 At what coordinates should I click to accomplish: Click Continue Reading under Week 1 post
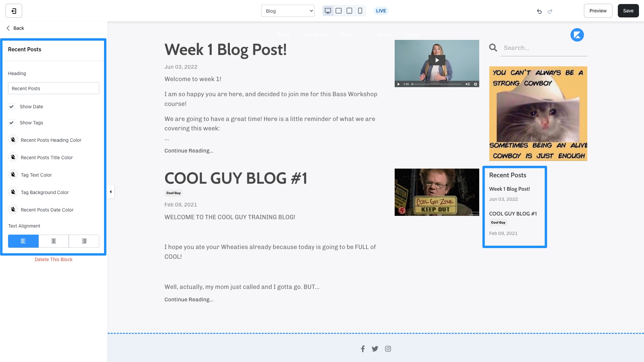189,151
